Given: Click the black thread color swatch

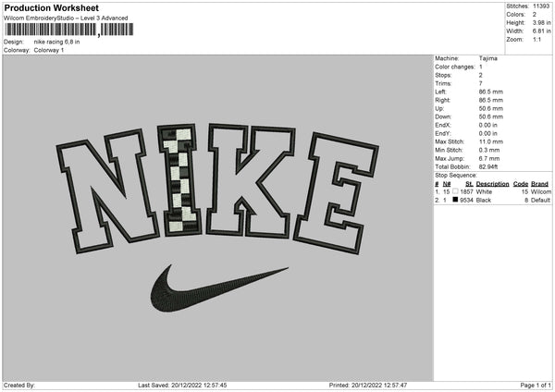Looking at the screenshot, I should coord(455,200).
